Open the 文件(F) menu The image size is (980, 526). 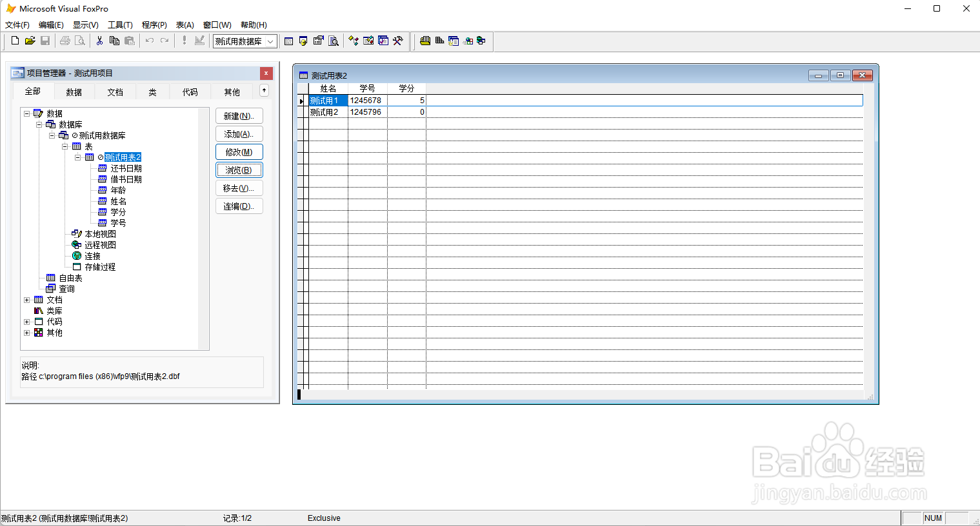pos(17,25)
